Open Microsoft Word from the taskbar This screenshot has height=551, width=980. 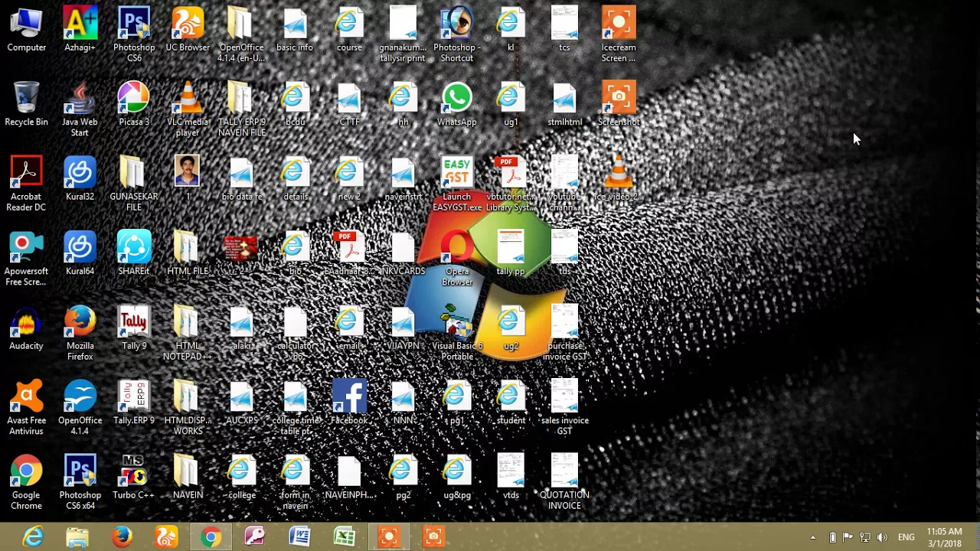point(299,537)
